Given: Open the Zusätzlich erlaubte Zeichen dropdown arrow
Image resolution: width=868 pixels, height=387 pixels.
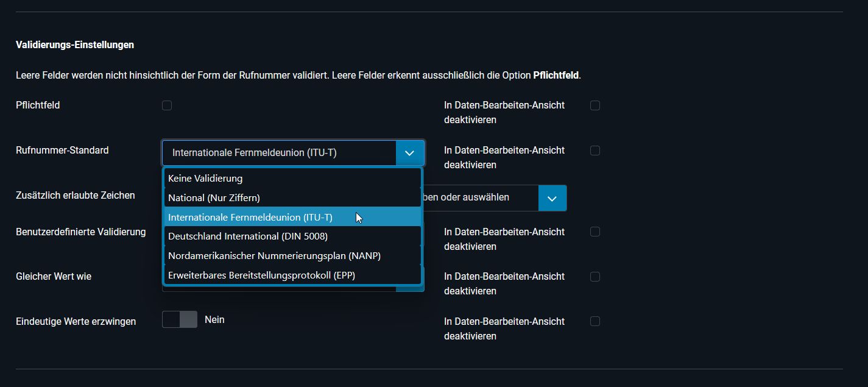Looking at the screenshot, I should (552, 198).
